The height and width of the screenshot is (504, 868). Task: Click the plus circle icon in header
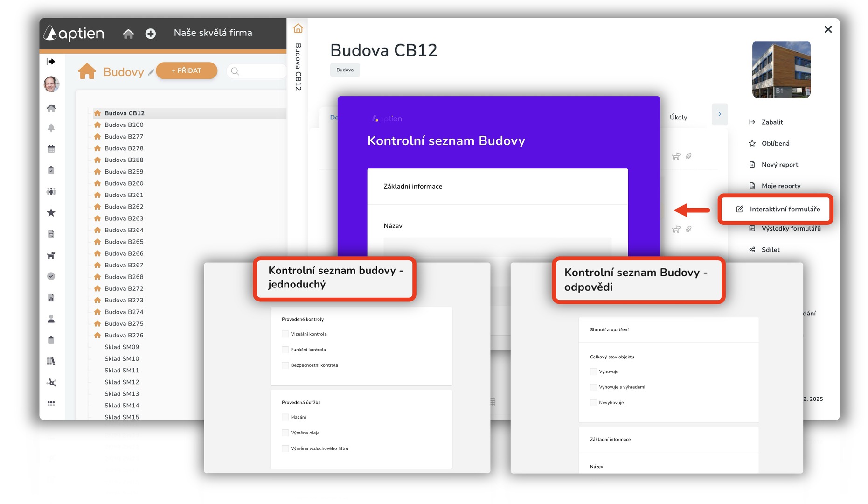coord(150,34)
